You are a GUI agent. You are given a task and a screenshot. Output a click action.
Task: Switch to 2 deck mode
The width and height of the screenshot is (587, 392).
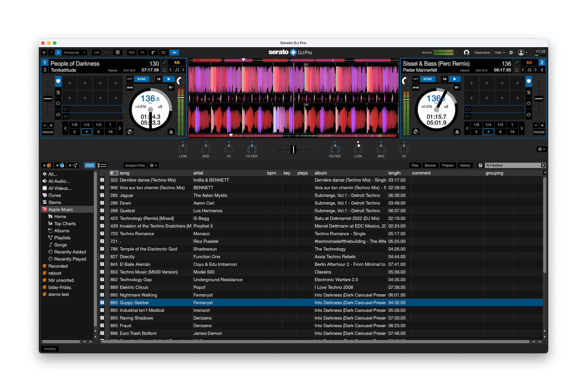58,53
